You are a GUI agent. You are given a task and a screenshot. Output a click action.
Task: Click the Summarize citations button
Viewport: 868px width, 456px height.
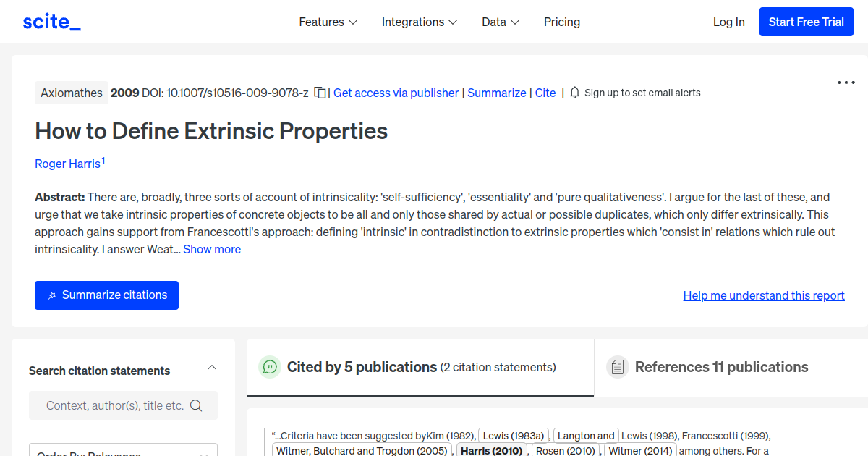point(106,295)
